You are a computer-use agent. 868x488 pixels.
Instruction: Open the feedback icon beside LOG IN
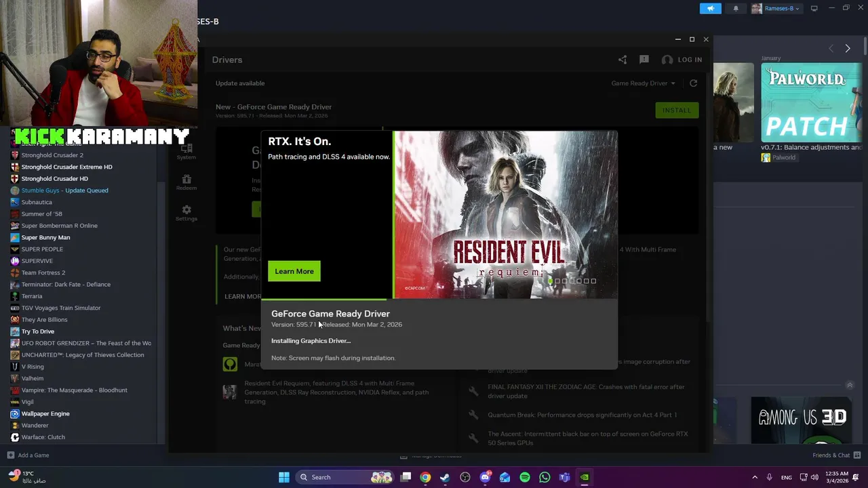pyautogui.click(x=644, y=60)
